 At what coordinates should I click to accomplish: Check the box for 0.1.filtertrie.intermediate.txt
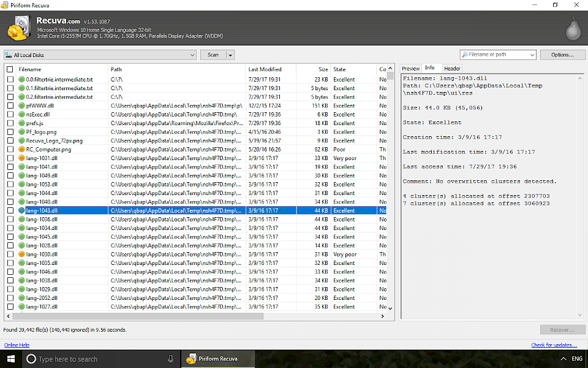pyautogui.click(x=10, y=88)
